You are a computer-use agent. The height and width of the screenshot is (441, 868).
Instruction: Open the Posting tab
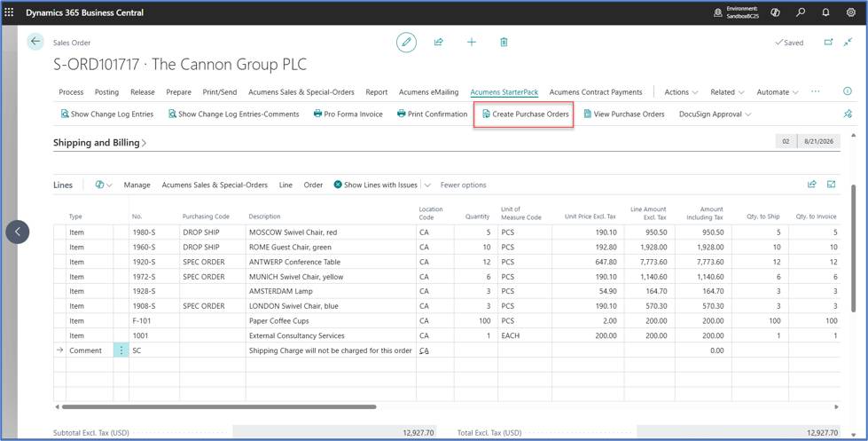(x=107, y=92)
